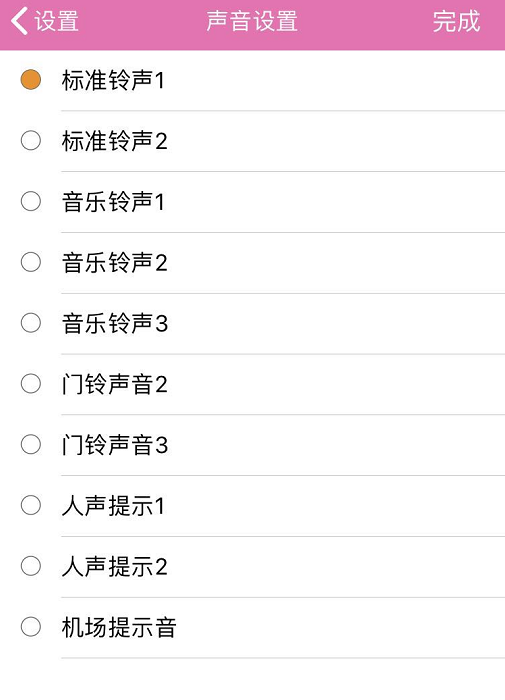The image size is (505, 700).
Task: Select the 音乐铃声3 radio button
Action: coord(31,323)
